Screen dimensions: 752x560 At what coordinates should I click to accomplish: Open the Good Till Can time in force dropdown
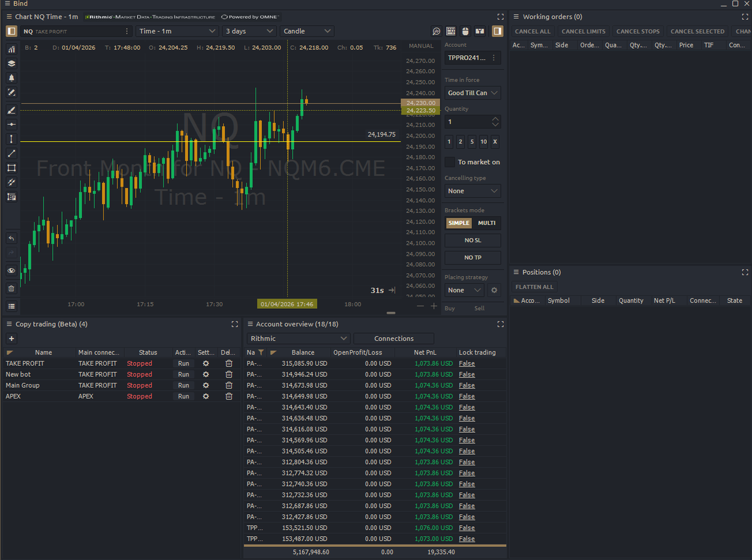(473, 93)
